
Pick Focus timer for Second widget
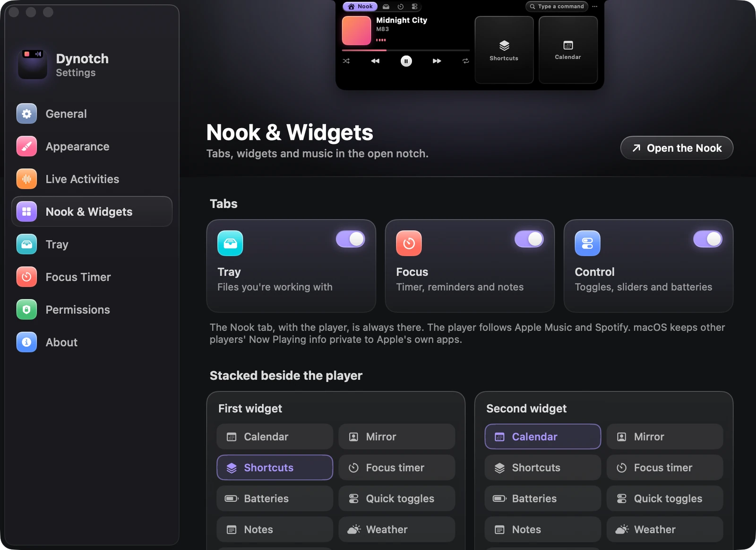(665, 468)
